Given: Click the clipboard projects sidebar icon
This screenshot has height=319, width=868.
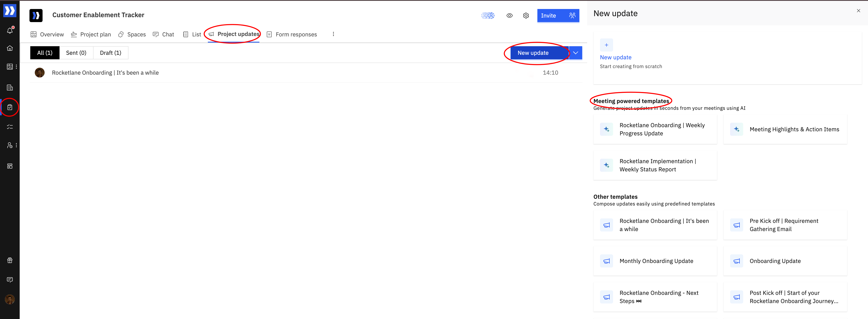Looking at the screenshot, I should [x=10, y=107].
